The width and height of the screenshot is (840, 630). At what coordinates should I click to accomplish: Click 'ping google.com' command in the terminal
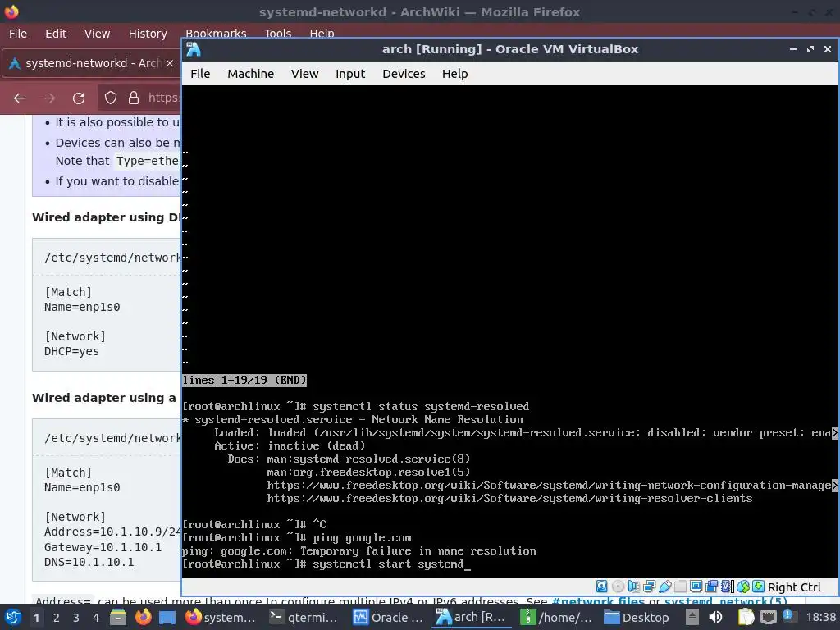point(362,538)
